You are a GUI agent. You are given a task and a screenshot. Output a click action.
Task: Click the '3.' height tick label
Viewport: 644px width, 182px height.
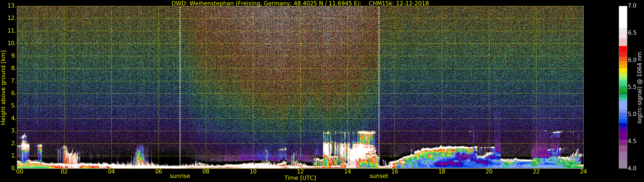[x=14, y=131]
